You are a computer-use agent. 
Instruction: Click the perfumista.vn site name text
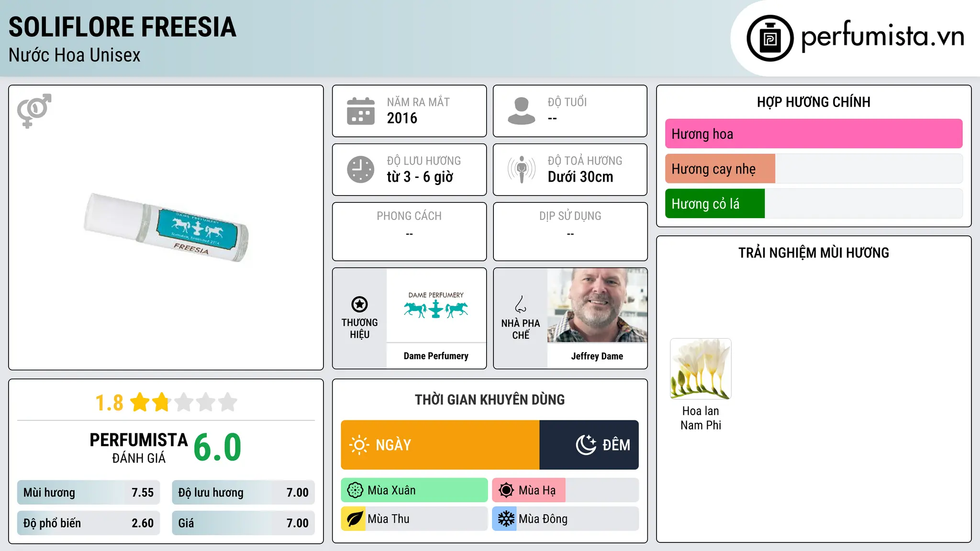pos(882,36)
